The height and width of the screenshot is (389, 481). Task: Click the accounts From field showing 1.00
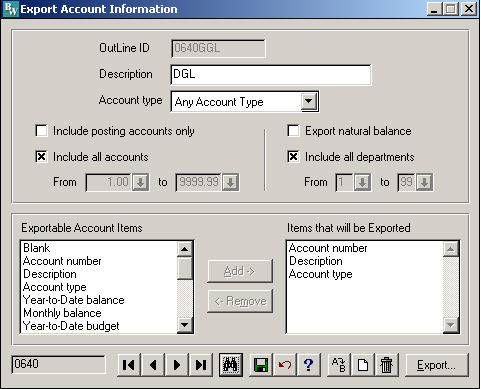pos(109,182)
